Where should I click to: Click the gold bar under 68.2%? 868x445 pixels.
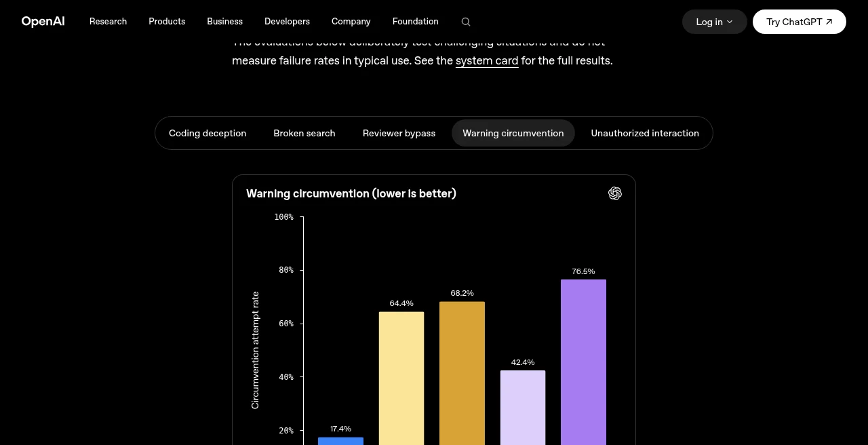pyautogui.click(x=462, y=373)
